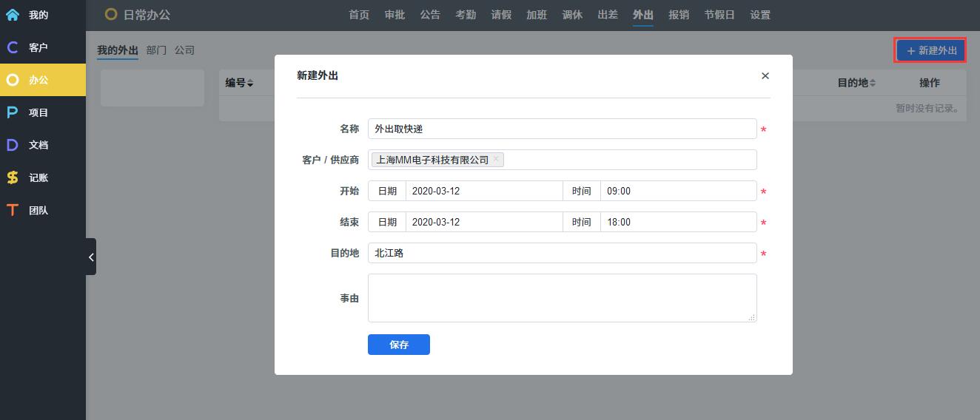Open 团队 via its T icon
Image resolution: width=980 pixels, height=420 pixels.
[13, 210]
